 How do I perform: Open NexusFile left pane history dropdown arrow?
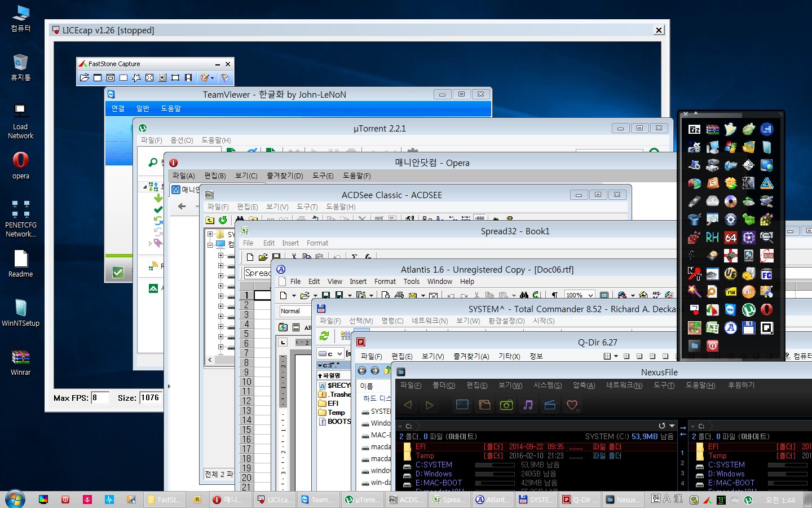[672, 426]
